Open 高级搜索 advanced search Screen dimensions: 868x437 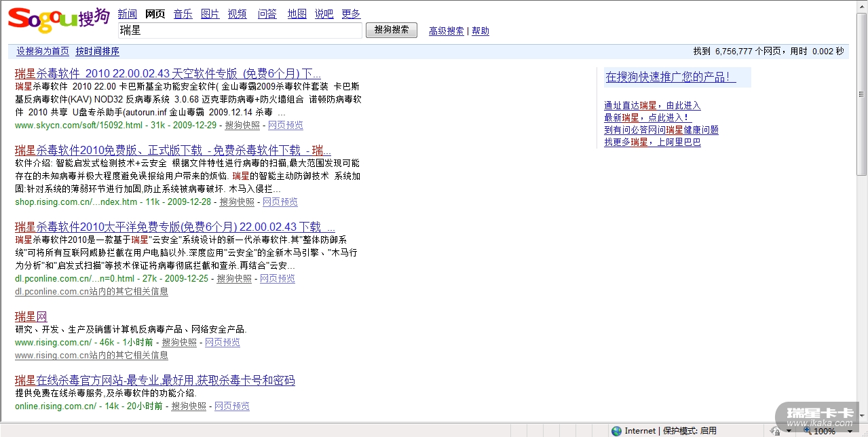pyautogui.click(x=447, y=31)
